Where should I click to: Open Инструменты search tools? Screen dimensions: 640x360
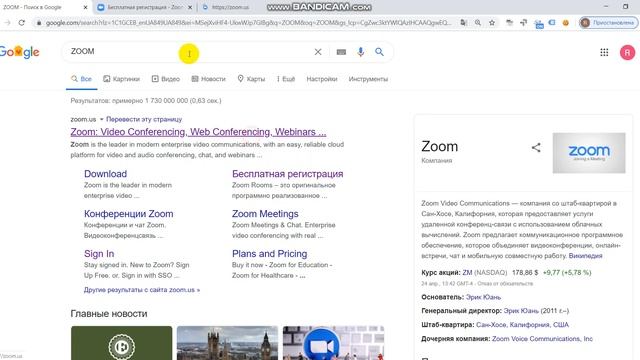coord(368,79)
